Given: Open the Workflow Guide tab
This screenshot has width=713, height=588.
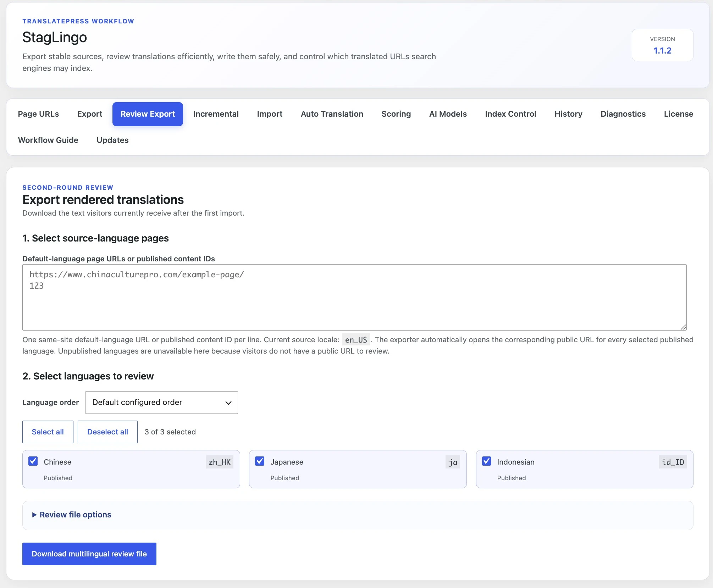Looking at the screenshot, I should (48, 140).
